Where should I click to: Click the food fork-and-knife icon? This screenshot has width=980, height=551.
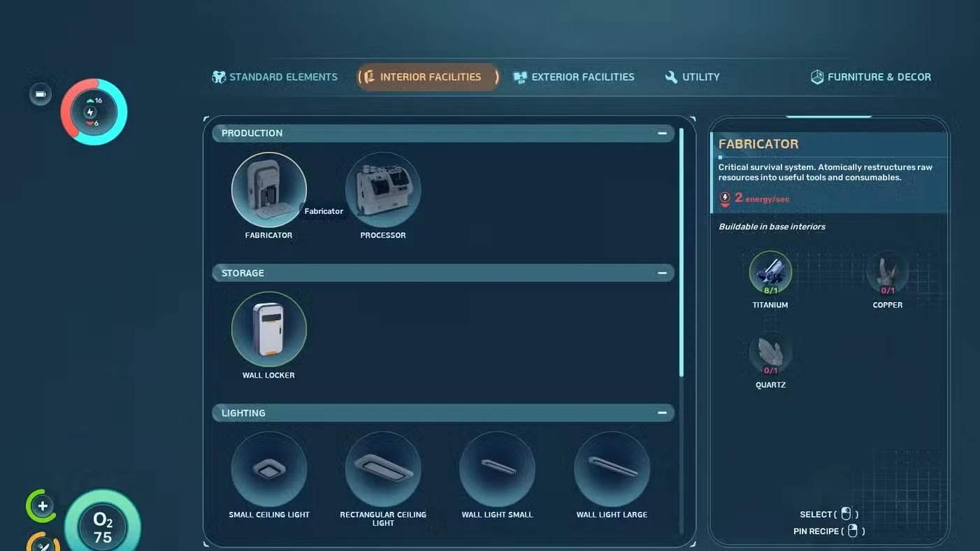pos(44,544)
